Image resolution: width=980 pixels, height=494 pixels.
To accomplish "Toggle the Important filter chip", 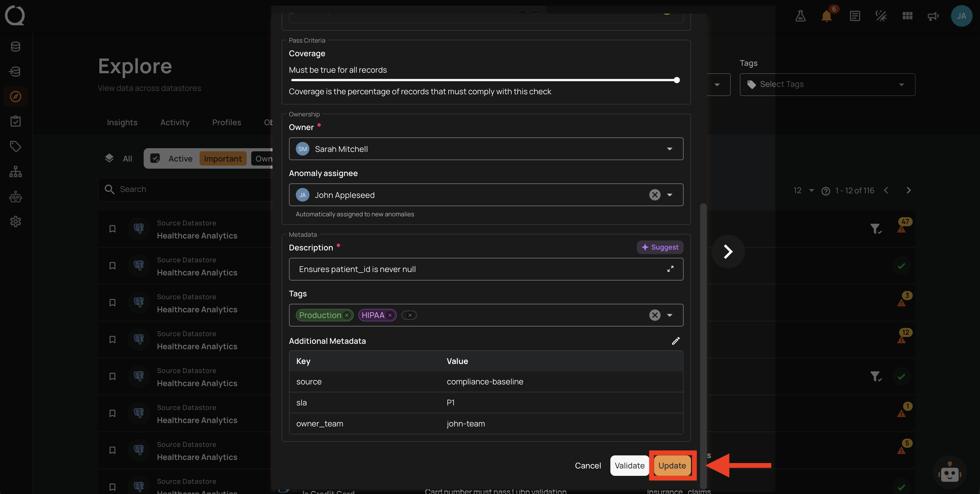I will (x=223, y=158).
